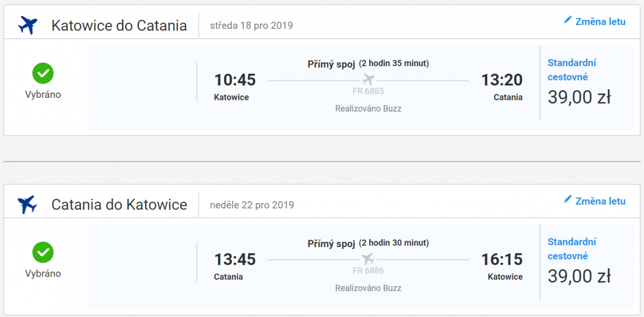This screenshot has height=317, width=644.
Task: Select the Standardní cestovné fare on the return flight
Action: point(572,249)
